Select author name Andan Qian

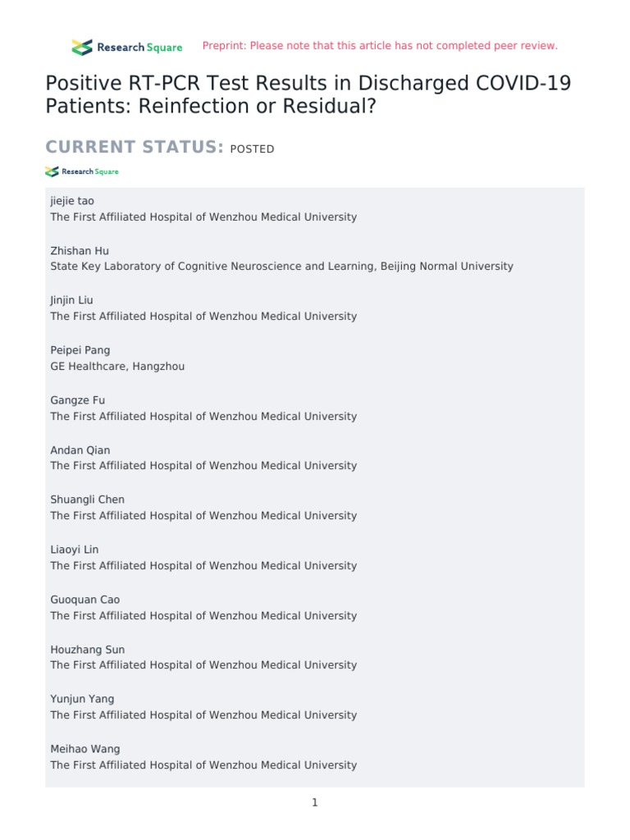coord(80,450)
